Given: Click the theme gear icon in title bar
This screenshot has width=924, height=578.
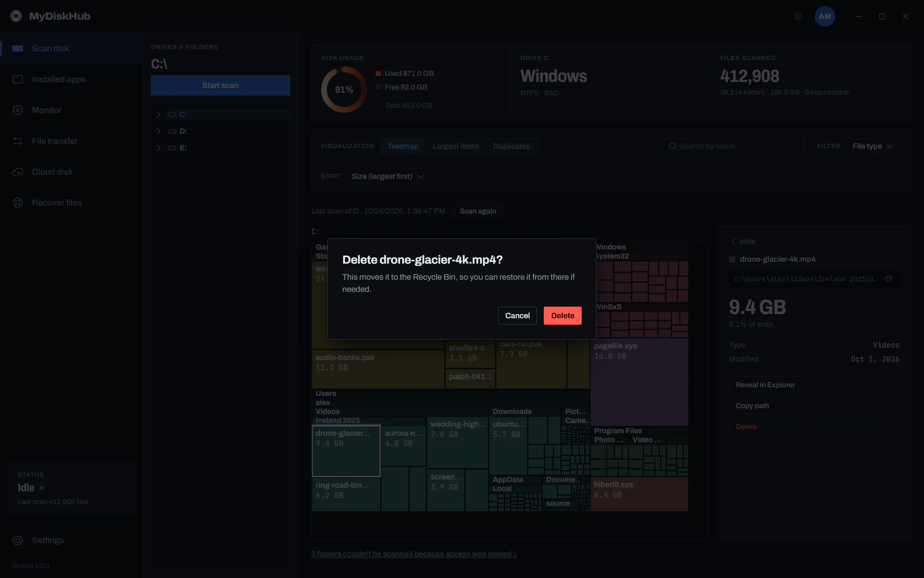Looking at the screenshot, I should tap(798, 16).
